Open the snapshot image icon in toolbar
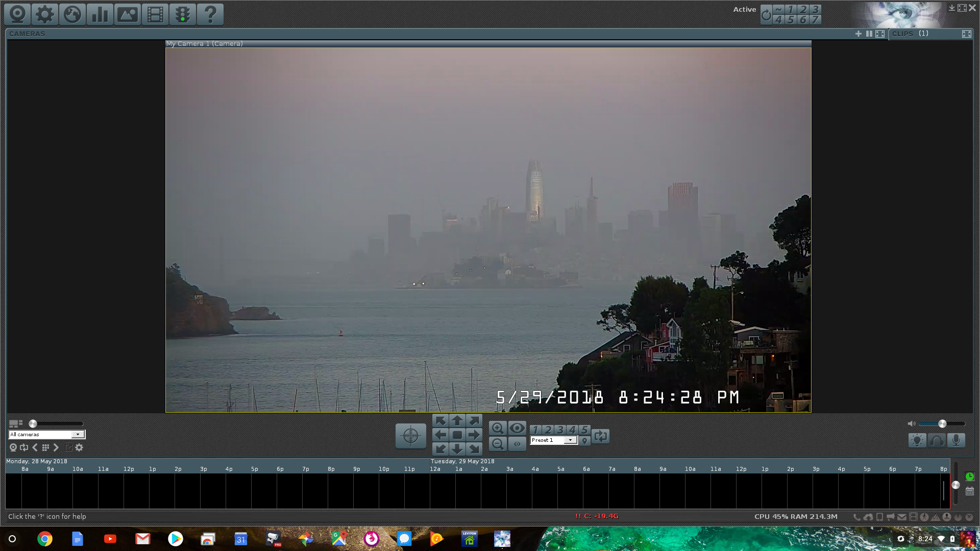Viewport: 980px width, 551px height. [x=128, y=14]
